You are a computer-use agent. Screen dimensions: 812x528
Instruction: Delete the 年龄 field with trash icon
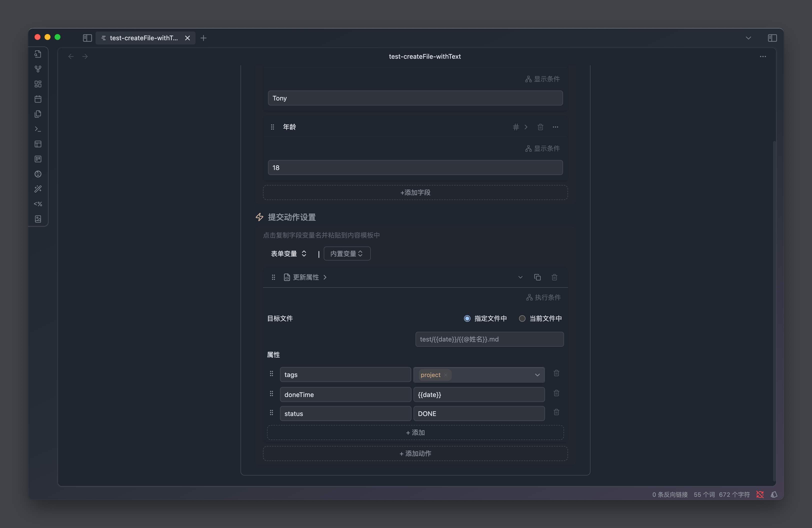point(540,127)
